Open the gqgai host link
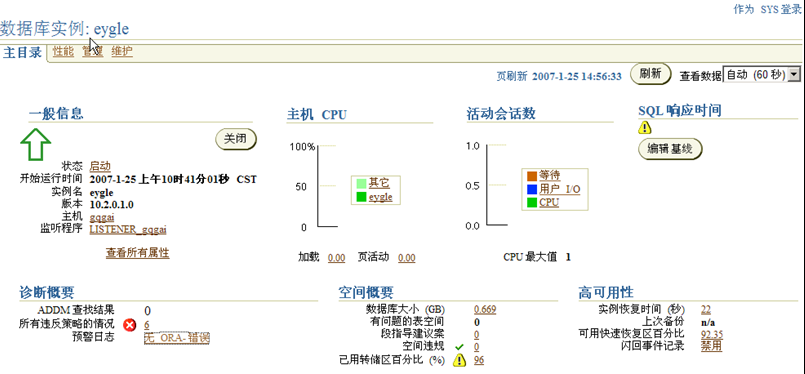This screenshot has height=374, width=805. (102, 217)
